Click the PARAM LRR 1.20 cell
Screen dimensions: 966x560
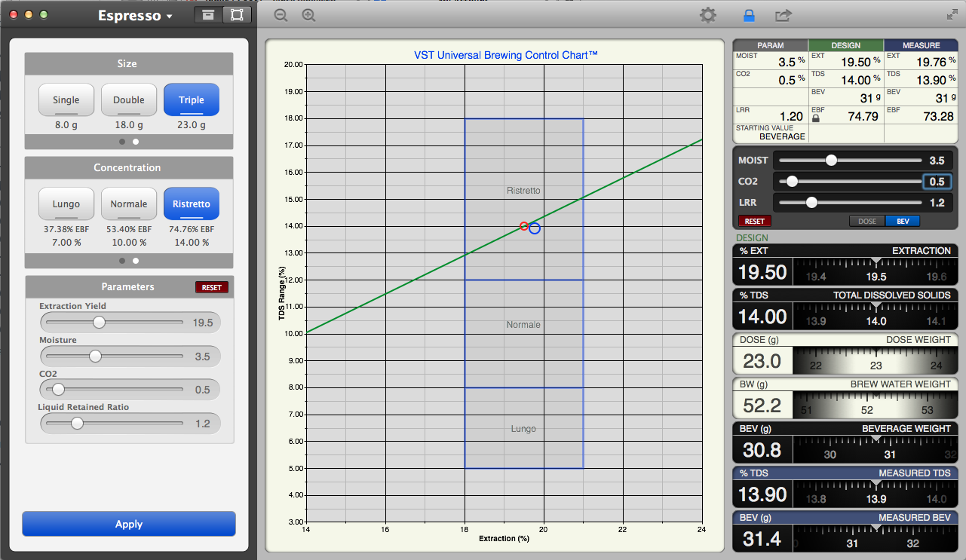pyautogui.click(x=771, y=115)
